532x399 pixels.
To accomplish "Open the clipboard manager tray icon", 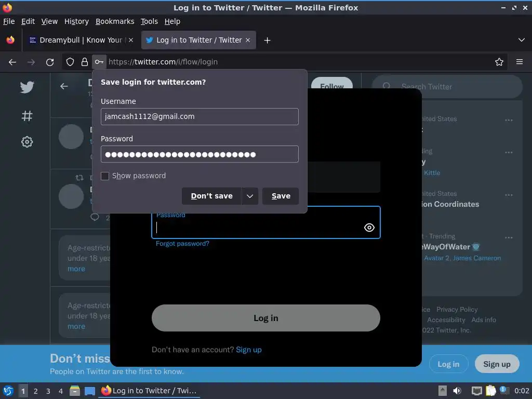I will point(490,391).
